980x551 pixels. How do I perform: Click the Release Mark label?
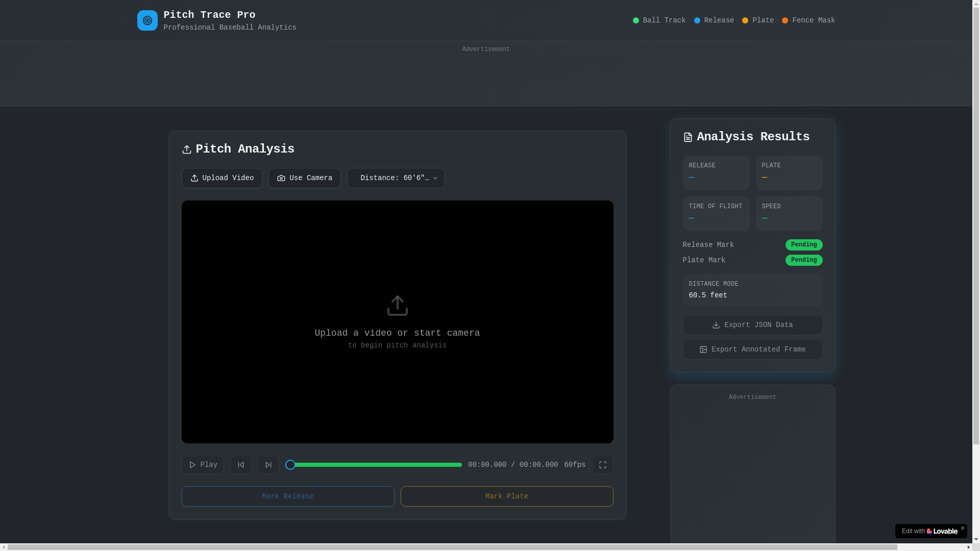[x=708, y=245]
